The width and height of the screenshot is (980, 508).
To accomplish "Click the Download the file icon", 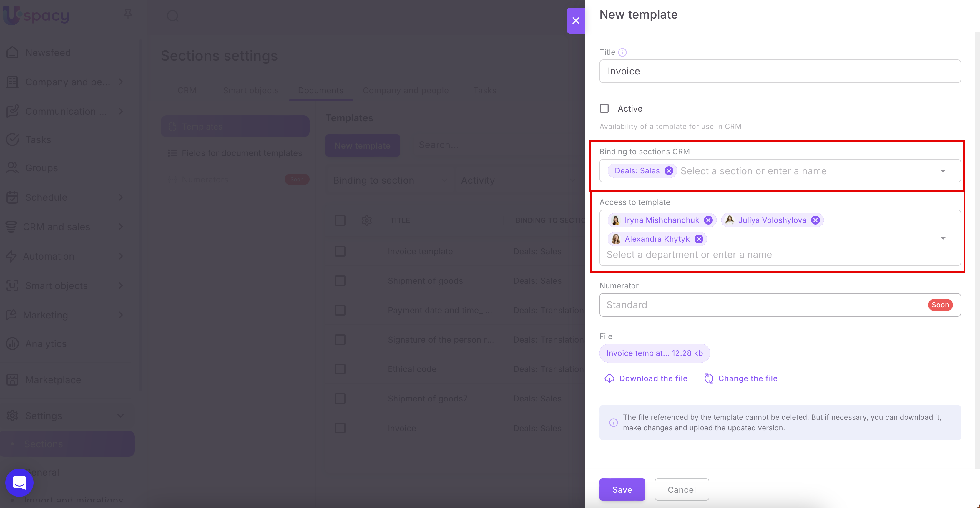I will [609, 378].
